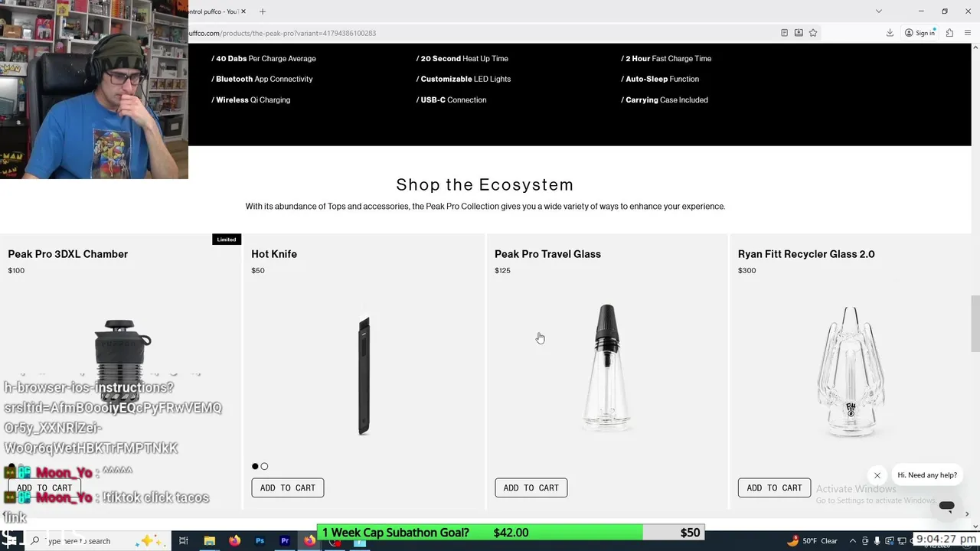Open File Explorer from the taskbar
This screenshot has height=551, width=980.
pos(209,541)
